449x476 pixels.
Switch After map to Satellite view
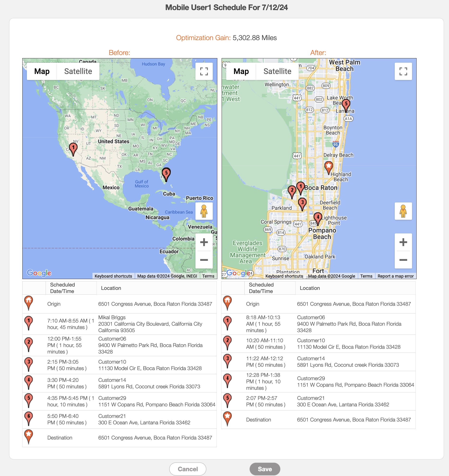tap(277, 71)
